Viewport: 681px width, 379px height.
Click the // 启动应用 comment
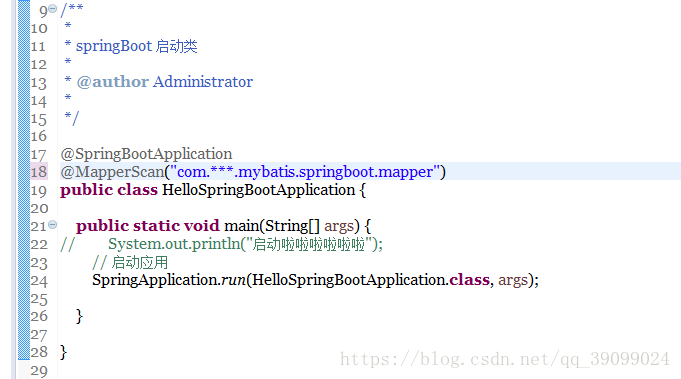(x=130, y=263)
